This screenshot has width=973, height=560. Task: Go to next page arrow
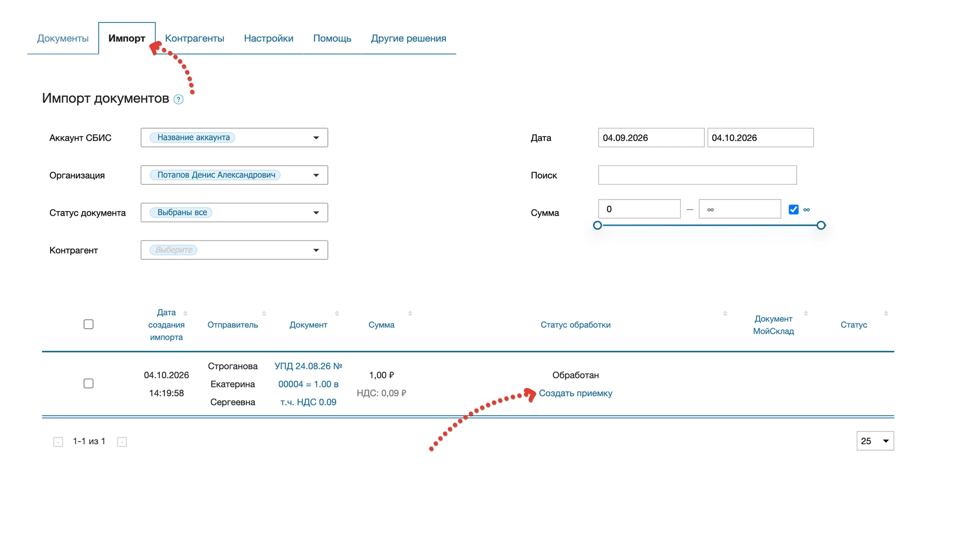122,442
